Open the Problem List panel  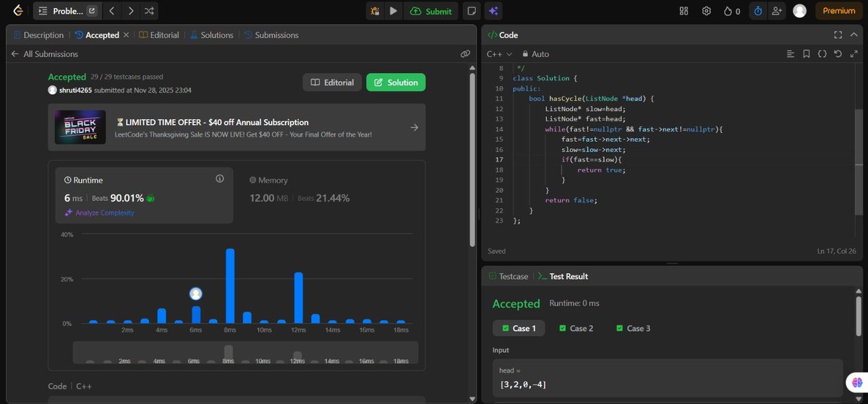click(60, 11)
